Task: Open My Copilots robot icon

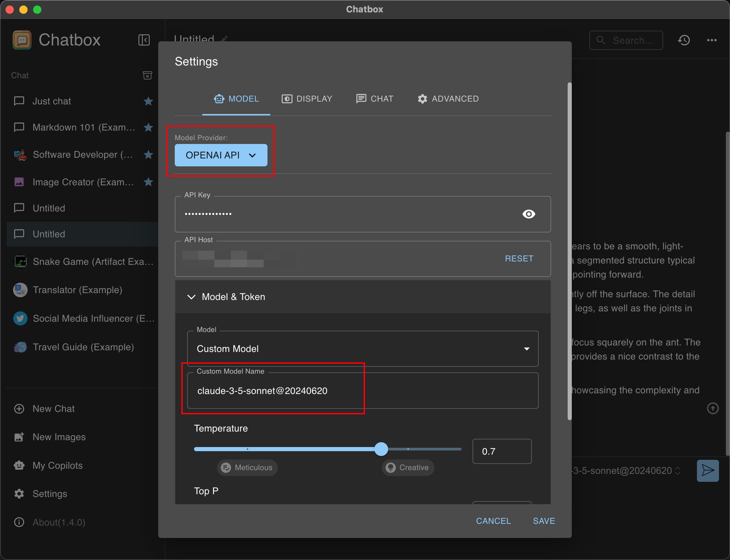Action: tap(19, 466)
